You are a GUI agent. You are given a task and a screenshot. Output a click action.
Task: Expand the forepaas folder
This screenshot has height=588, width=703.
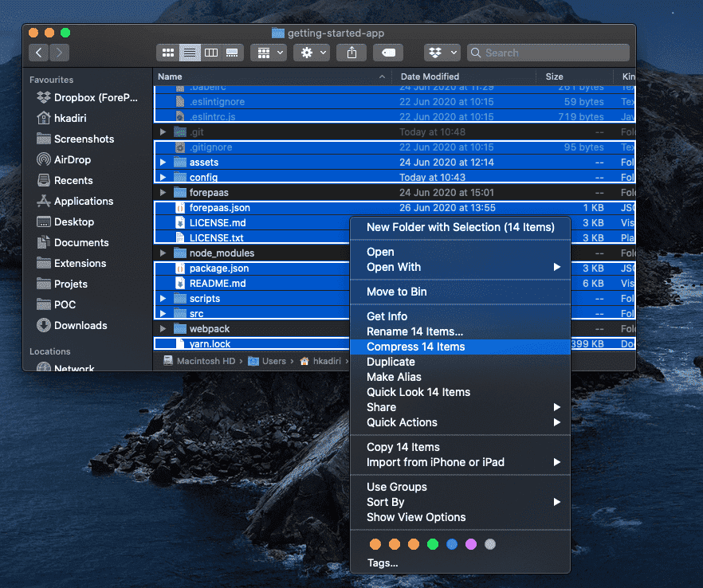pos(163,192)
